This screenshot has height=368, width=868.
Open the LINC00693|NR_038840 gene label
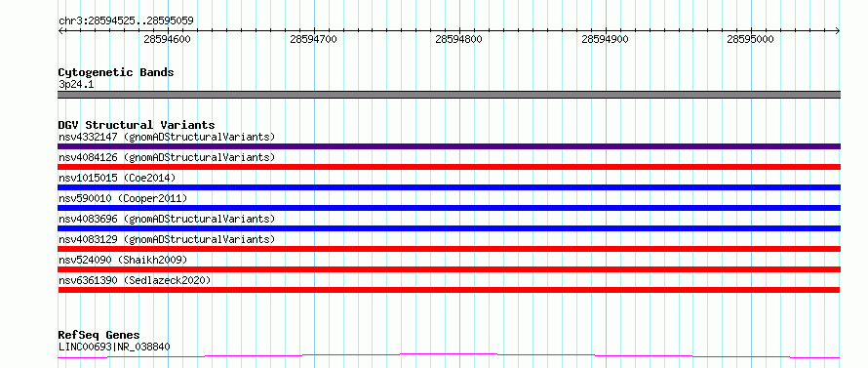pos(114,348)
